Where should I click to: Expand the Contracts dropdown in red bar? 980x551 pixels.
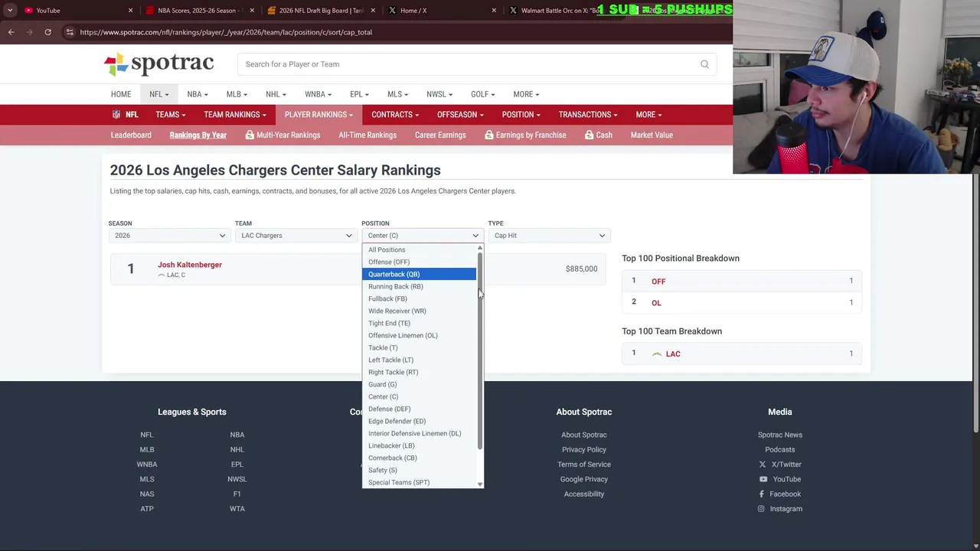[x=394, y=115]
